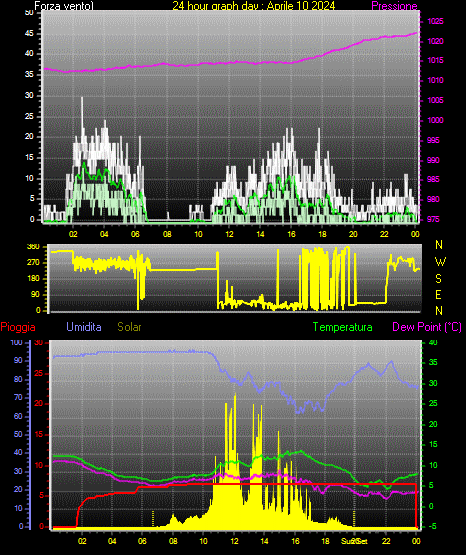The width and height of the screenshot is (466, 555).
Task: Click hour 22 on the bottom chart time axis
Action: [386, 541]
